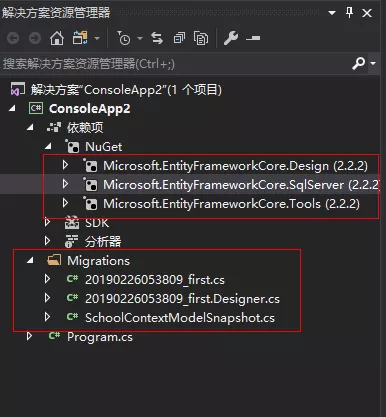Click C# icon of 20190226053809_first.cs
This screenshot has width=386, height=417.
pos(72,279)
